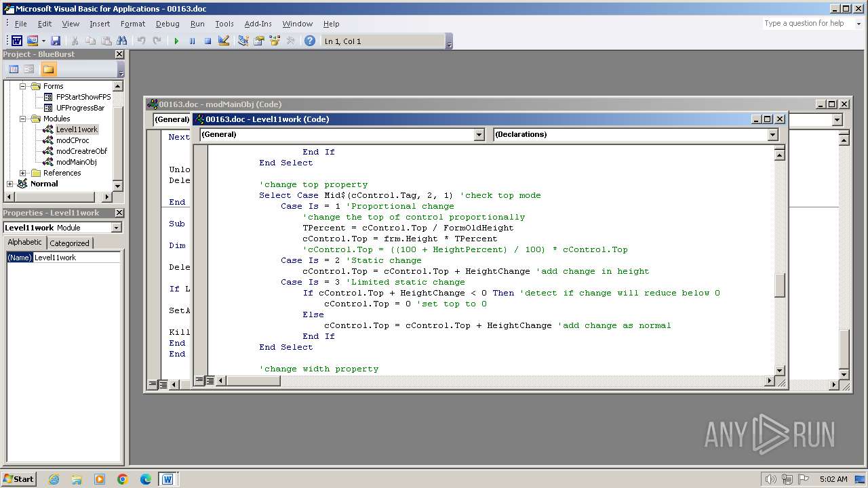Screen dimensions: 868x488
Task: Expand the Normal project node
Action: [9, 184]
